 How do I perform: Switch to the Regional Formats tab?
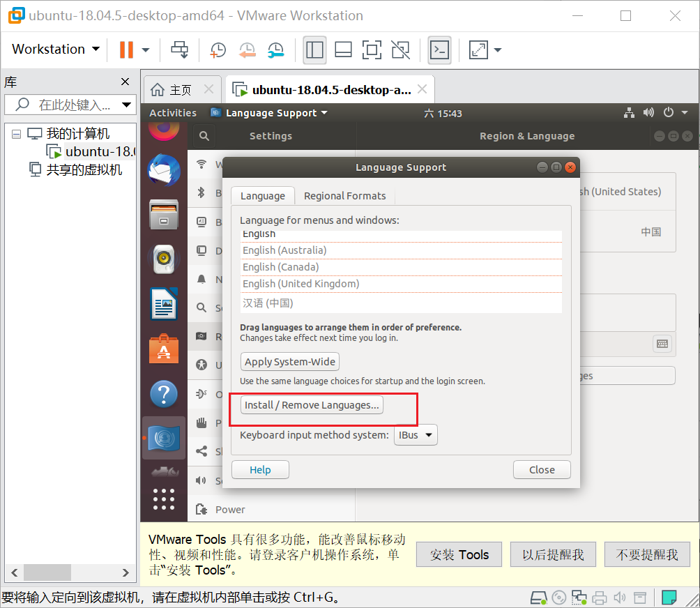[344, 196]
